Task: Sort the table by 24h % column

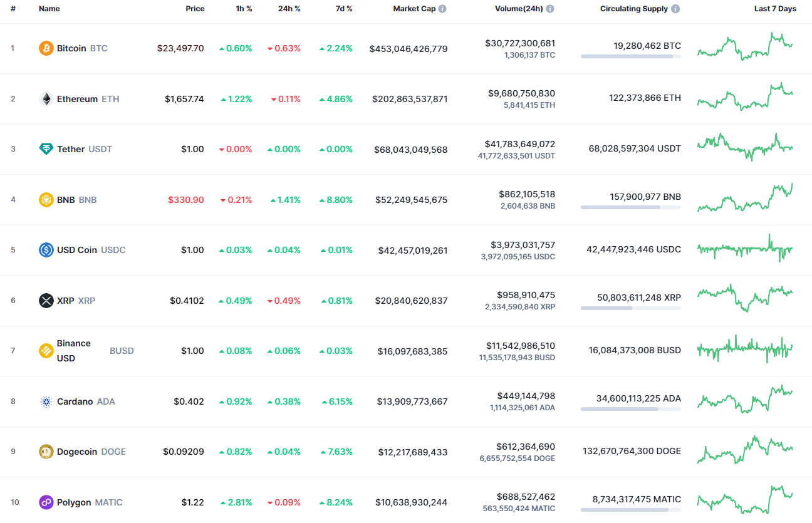Action: click(289, 8)
